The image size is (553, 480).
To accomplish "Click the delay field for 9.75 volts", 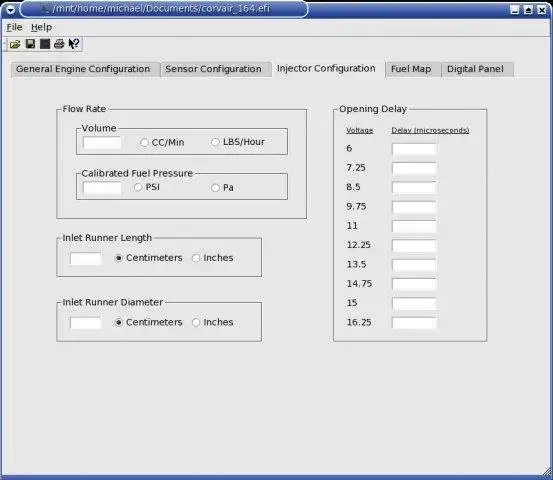I will point(414,207).
